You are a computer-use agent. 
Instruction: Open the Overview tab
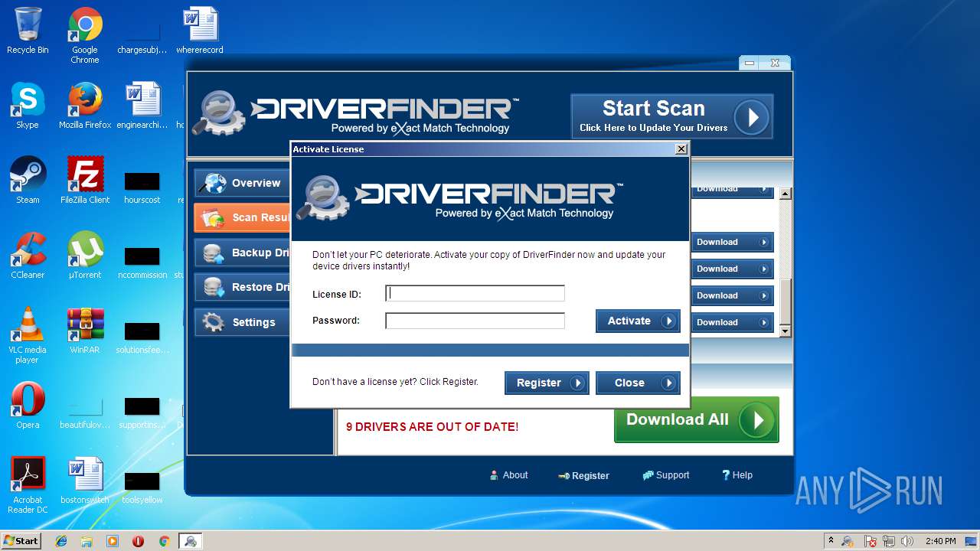pos(242,183)
